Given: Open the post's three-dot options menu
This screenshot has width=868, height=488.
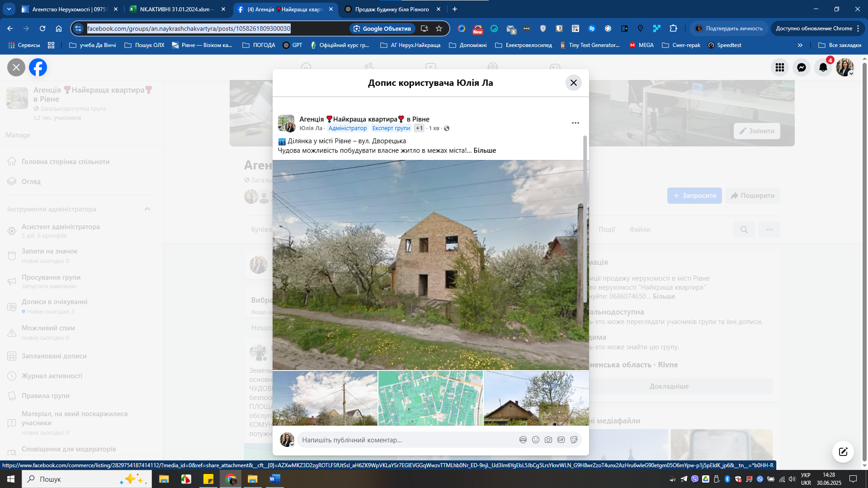Looking at the screenshot, I should point(575,123).
